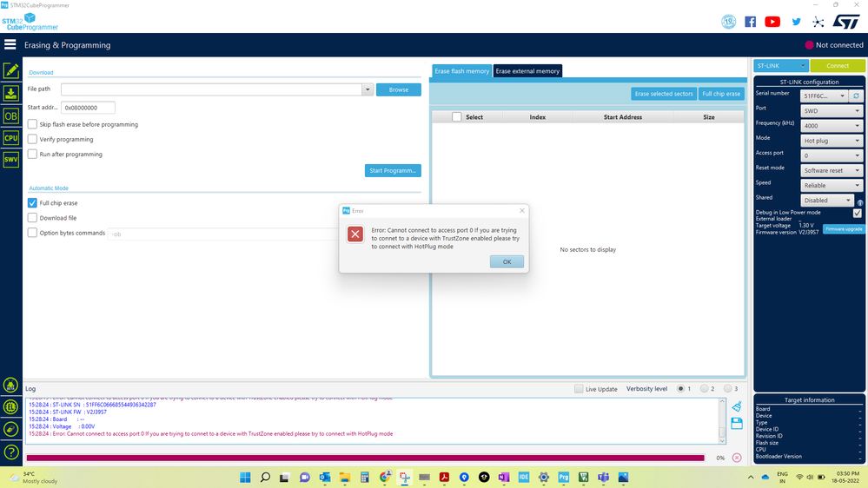Screen dimensions: 868x488
Task: Open the Mode Hot plug dropdown
Action: tap(832, 141)
